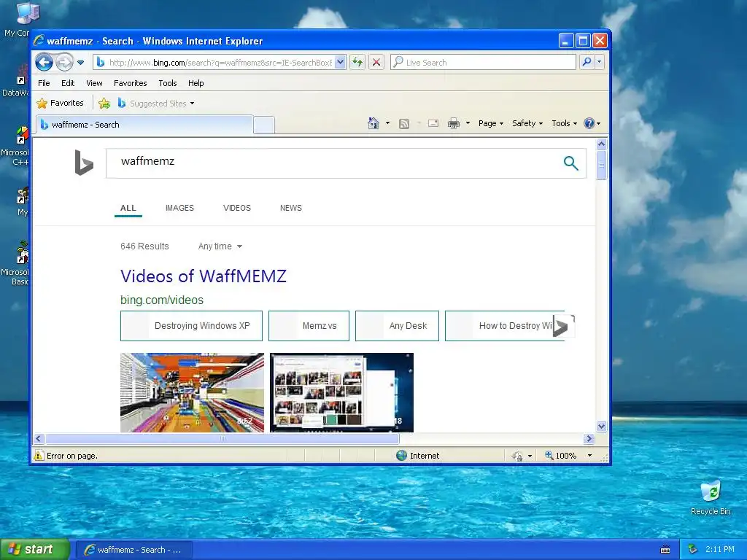Viewport: 747px width, 560px height.
Task: Open the recent pages dropdown beside Forward
Action: [x=80, y=63]
